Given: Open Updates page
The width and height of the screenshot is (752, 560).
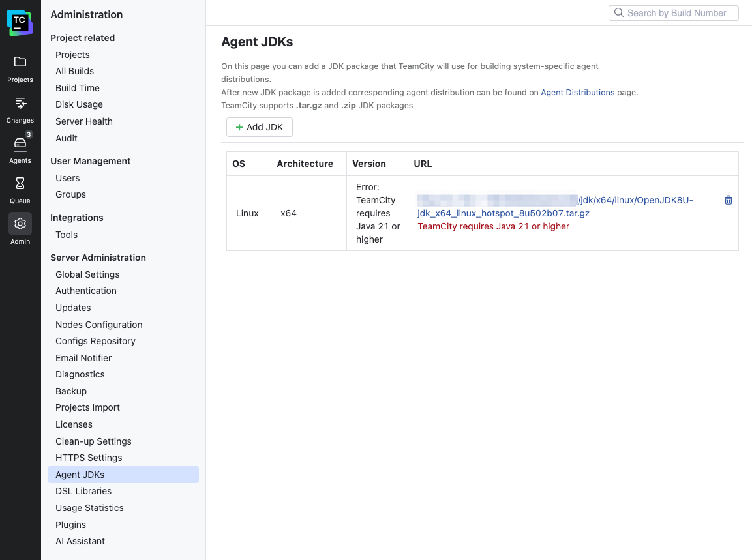Looking at the screenshot, I should tap(73, 308).
